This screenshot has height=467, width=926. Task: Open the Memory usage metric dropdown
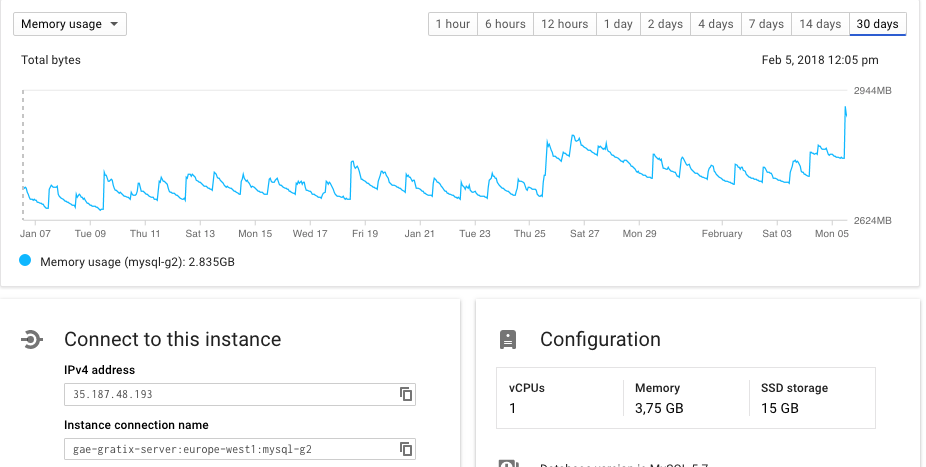[x=70, y=24]
